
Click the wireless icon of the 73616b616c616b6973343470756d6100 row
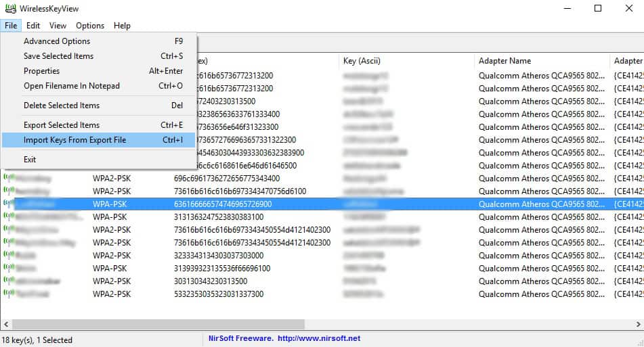[9, 191]
